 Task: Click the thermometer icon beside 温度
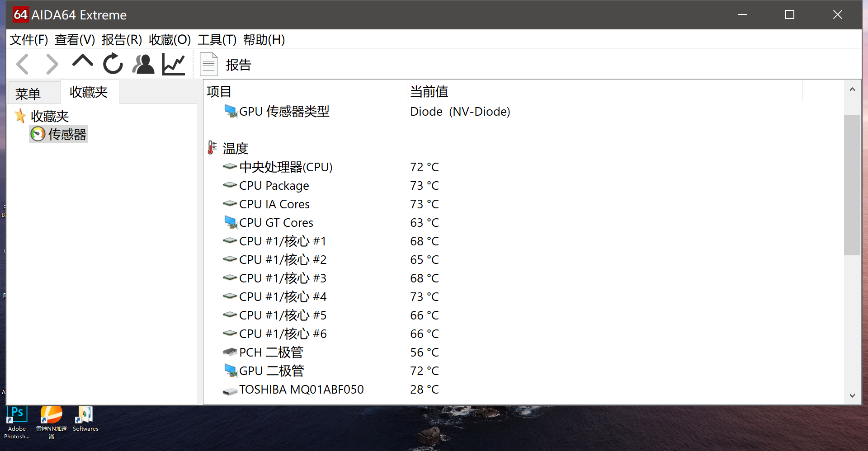212,148
